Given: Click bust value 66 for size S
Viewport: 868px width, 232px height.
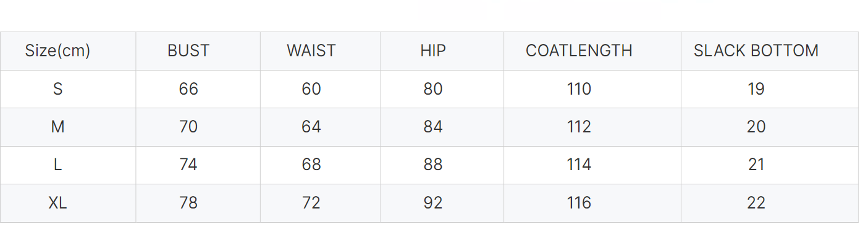Looking at the screenshot, I should tap(188, 89).
